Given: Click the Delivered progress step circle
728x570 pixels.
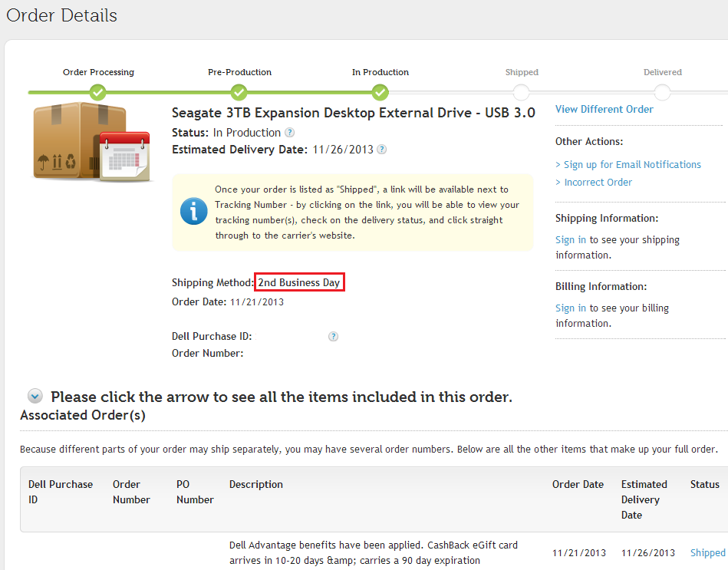Looking at the screenshot, I should (663, 93).
